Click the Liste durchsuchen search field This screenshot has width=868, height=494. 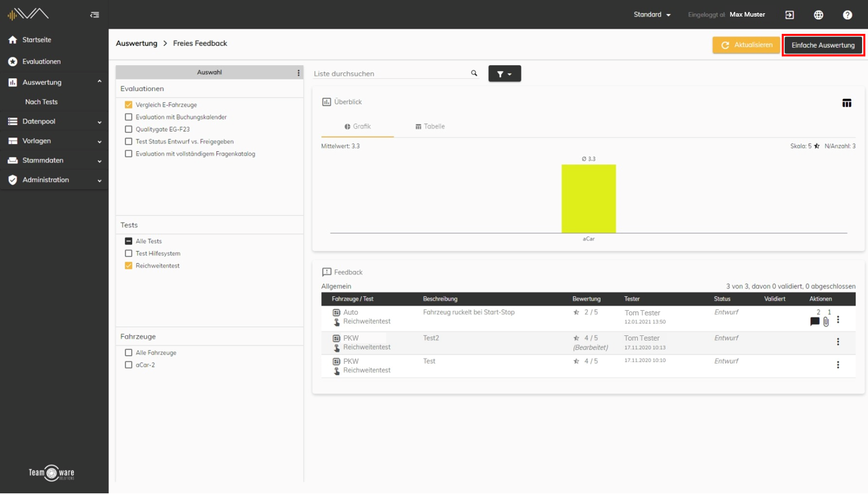point(392,74)
